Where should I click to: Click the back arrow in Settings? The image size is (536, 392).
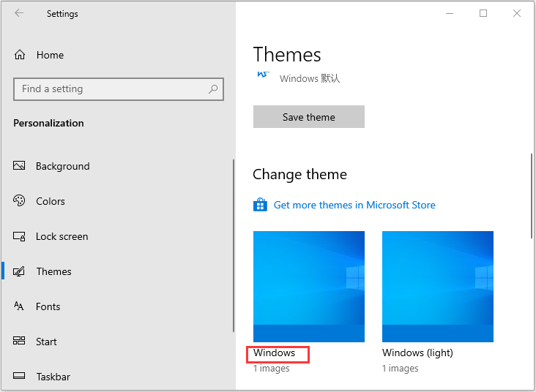point(19,13)
